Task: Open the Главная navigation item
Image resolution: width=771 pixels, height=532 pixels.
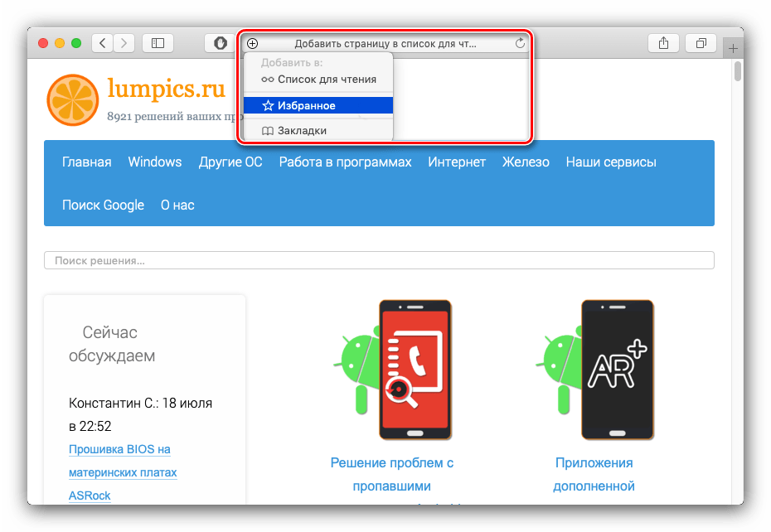Action: 86,162
